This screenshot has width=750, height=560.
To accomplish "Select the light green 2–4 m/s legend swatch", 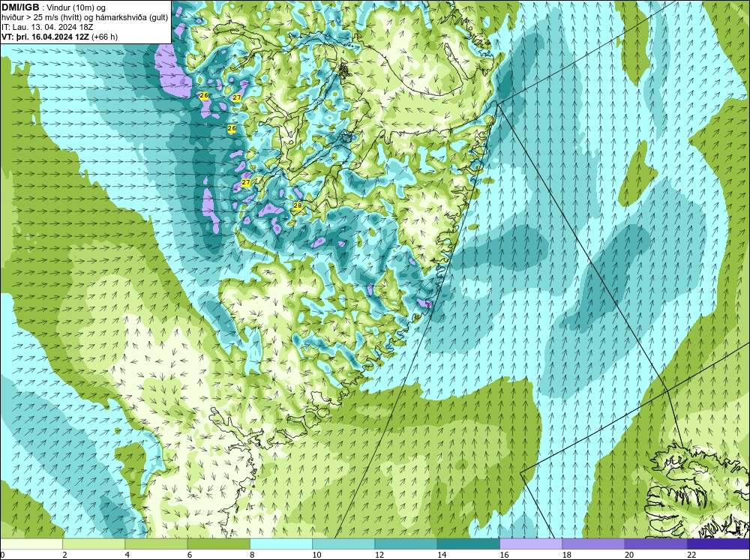I will click(94, 544).
